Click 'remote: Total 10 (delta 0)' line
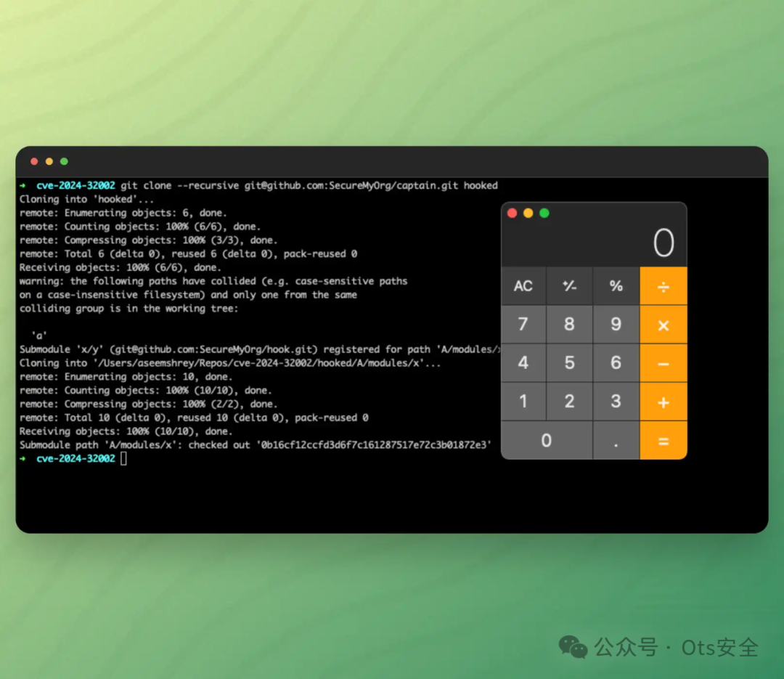 pyautogui.click(x=194, y=418)
